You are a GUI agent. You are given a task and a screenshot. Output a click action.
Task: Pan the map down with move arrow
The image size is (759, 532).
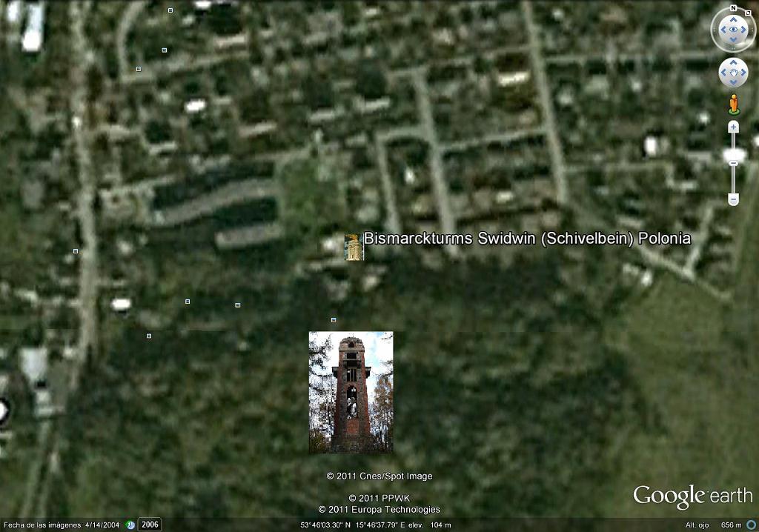point(733,83)
